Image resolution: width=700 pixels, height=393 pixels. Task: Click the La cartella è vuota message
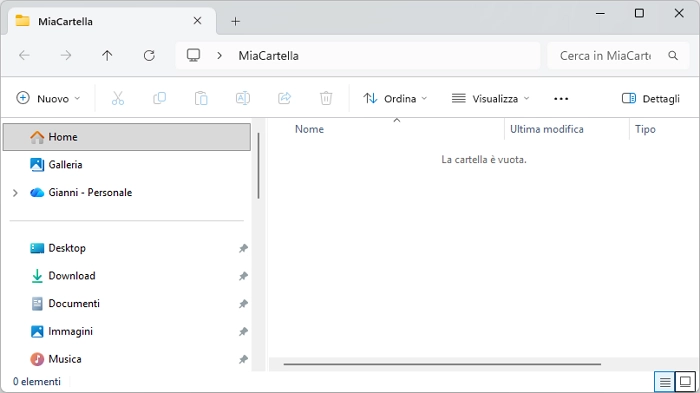484,159
